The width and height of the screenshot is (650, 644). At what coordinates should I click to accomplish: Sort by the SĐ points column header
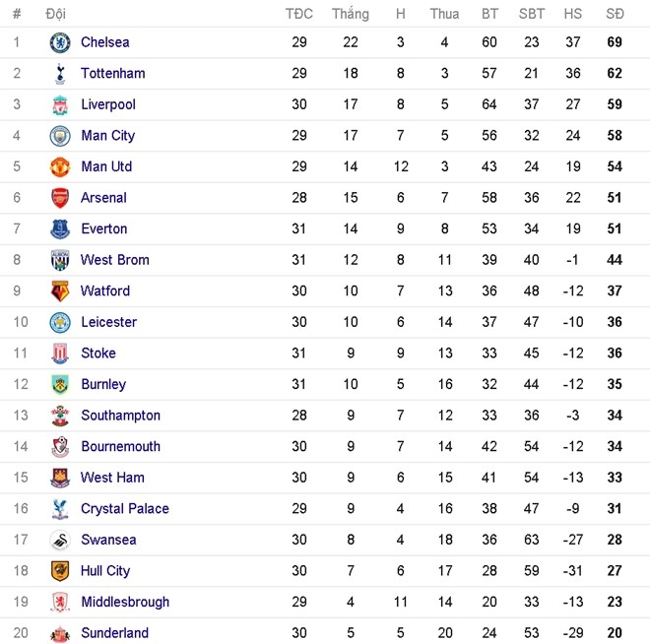pos(615,14)
